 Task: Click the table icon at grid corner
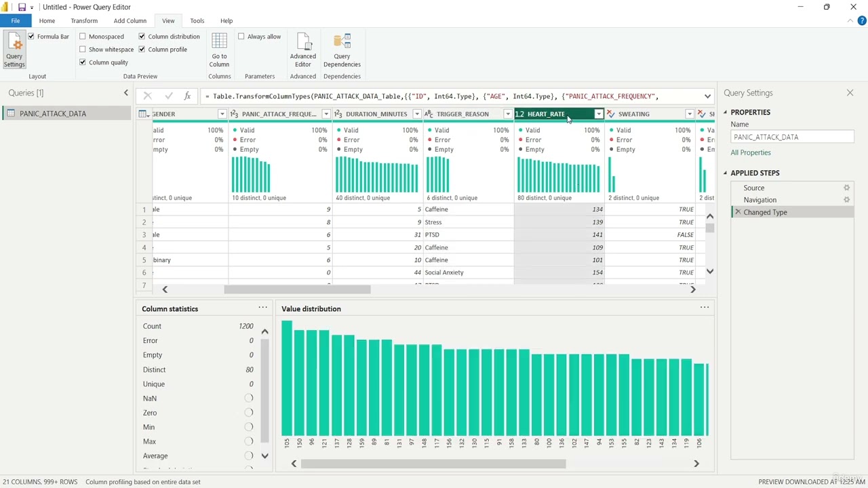pyautogui.click(x=144, y=114)
